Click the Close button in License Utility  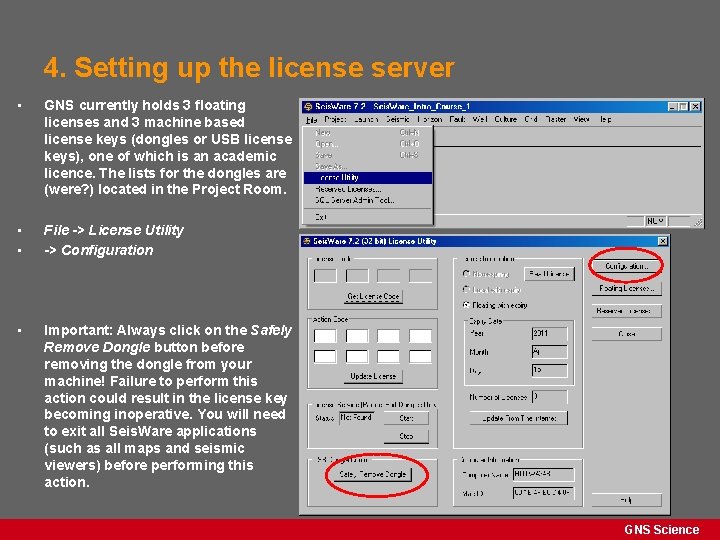click(626, 334)
